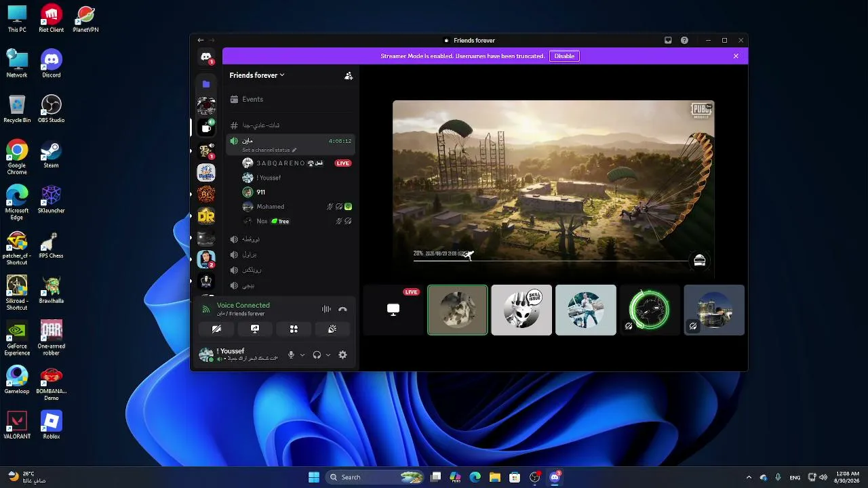The height and width of the screenshot is (488, 868).
Task: Open Activities launcher in voice panel
Action: click(294, 329)
